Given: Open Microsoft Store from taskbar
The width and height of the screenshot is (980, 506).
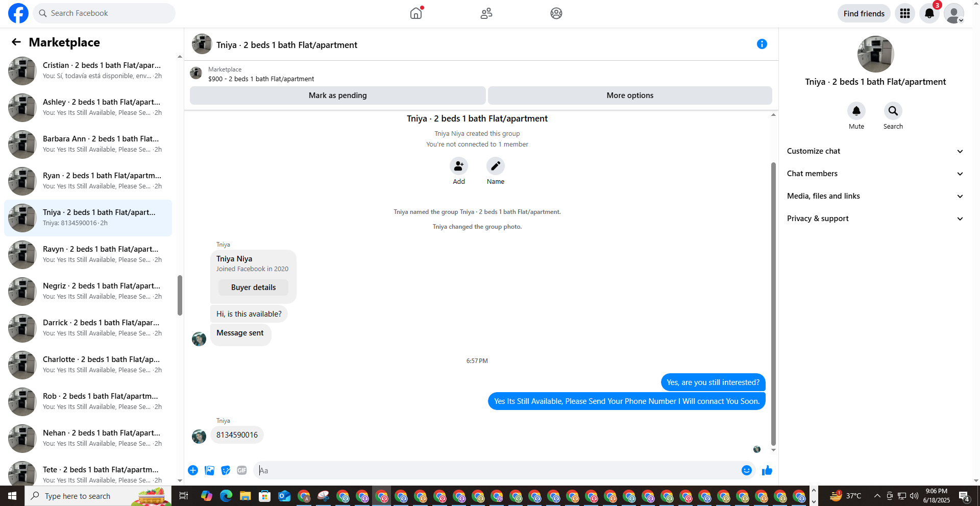Looking at the screenshot, I should tap(264, 496).
